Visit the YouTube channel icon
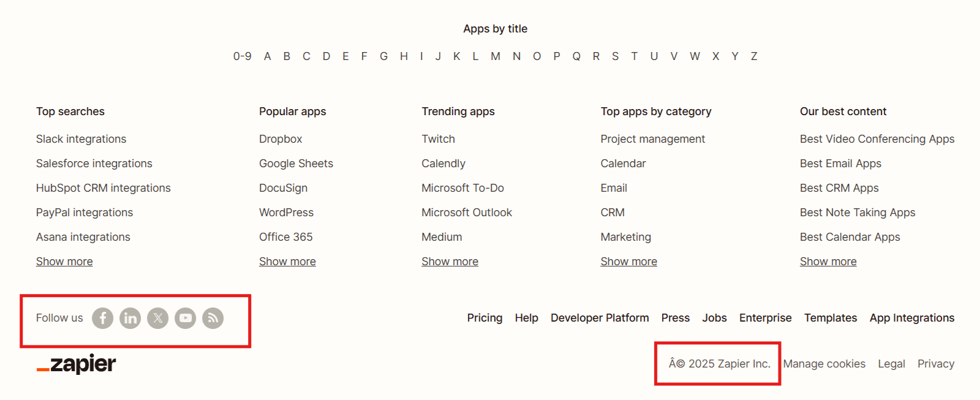 coord(186,318)
